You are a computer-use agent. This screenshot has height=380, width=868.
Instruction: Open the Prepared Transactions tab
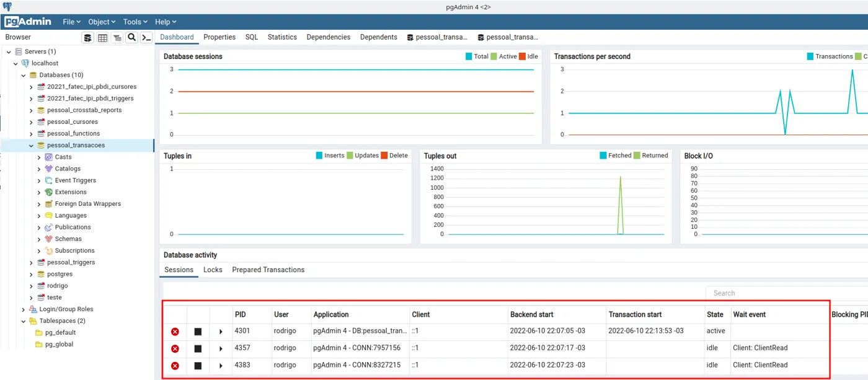[x=268, y=270]
